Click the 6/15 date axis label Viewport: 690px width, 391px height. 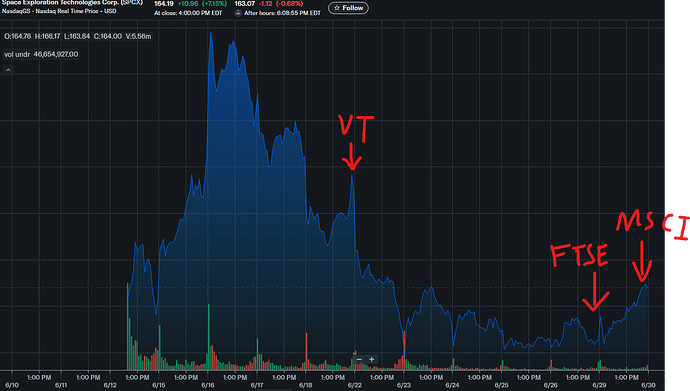[159, 385]
